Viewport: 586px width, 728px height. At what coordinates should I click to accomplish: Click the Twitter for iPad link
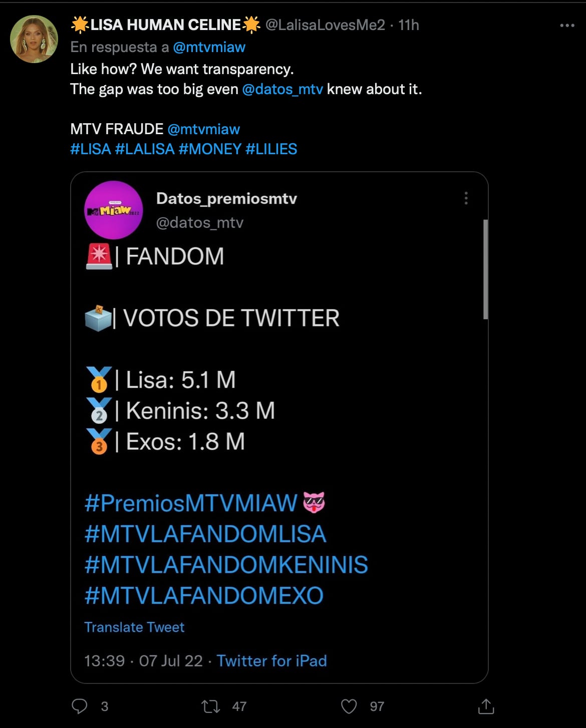(271, 661)
